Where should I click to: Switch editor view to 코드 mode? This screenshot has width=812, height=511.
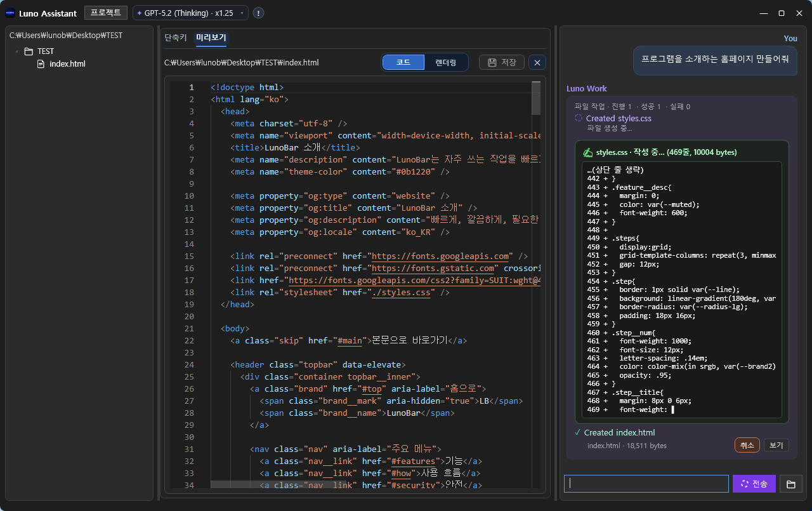point(403,62)
